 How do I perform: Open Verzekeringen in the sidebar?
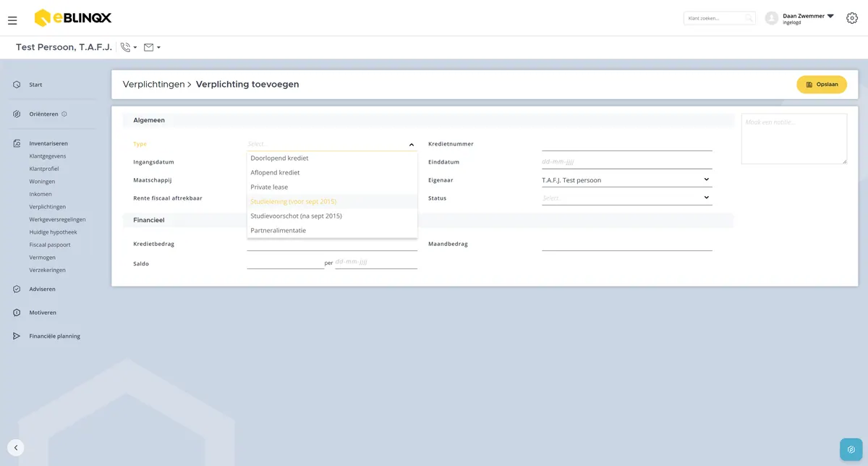(x=48, y=270)
